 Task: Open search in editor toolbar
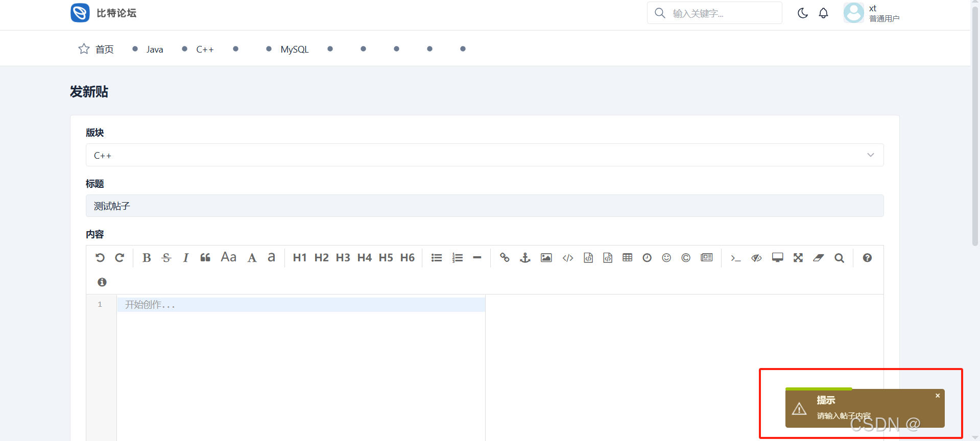[839, 258]
